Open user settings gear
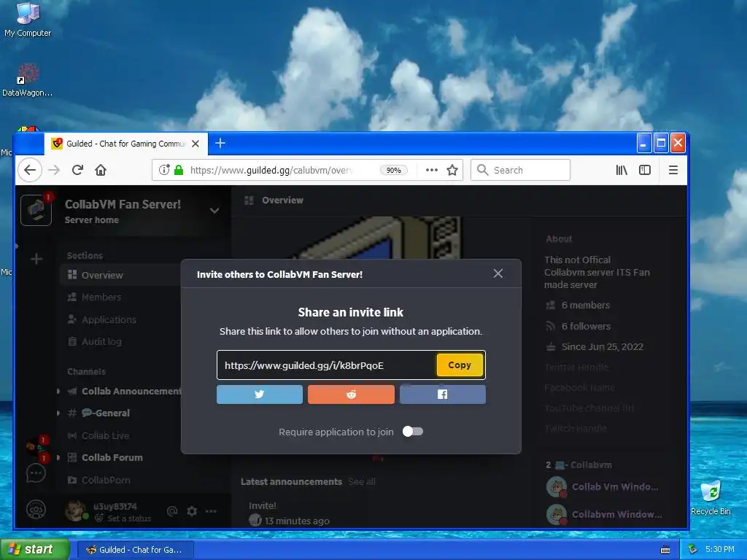This screenshot has height=560, width=747. [192, 511]
